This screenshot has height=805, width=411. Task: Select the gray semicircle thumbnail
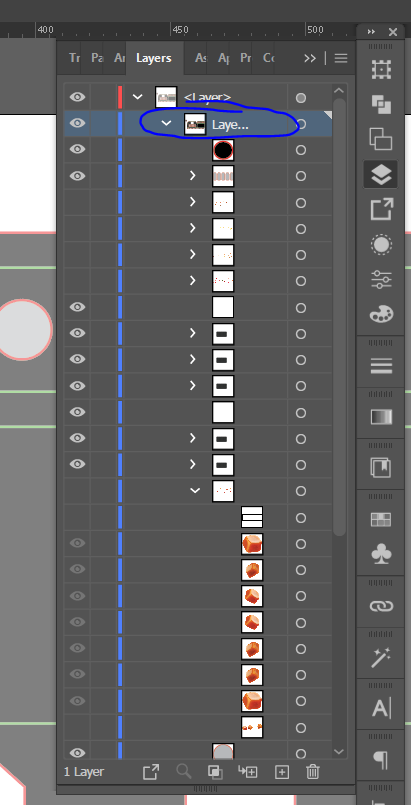223,751
